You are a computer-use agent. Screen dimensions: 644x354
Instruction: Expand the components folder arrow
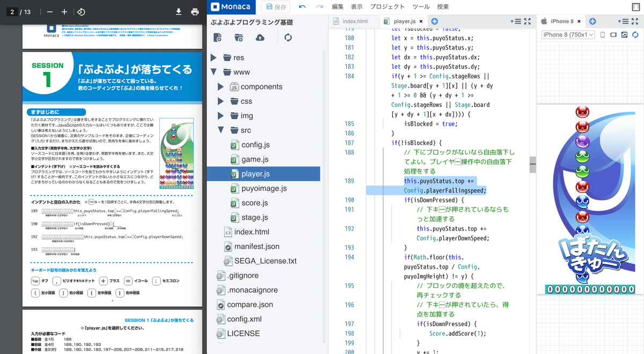click(221, 86)
